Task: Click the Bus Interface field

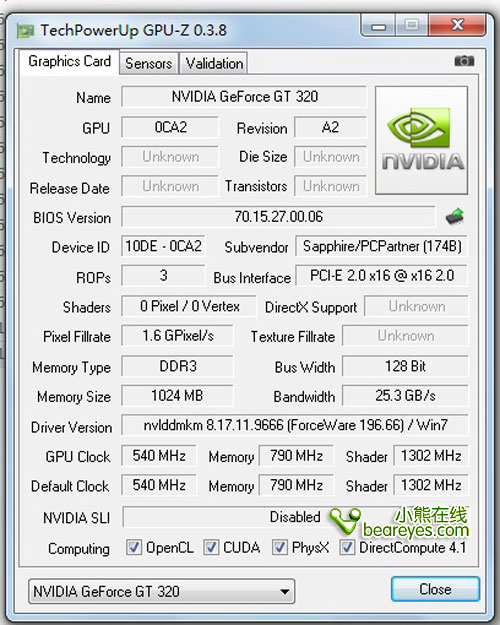Action: coord(382,276)
